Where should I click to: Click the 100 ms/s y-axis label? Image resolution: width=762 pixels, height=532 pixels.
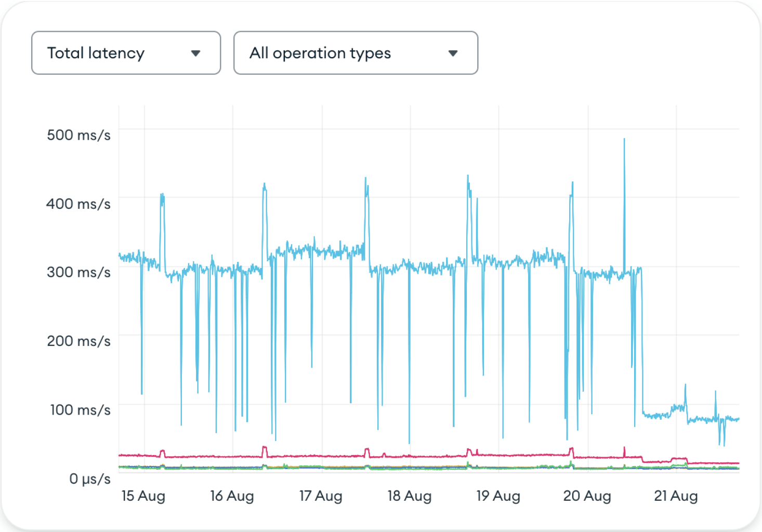tap(80, 410)
